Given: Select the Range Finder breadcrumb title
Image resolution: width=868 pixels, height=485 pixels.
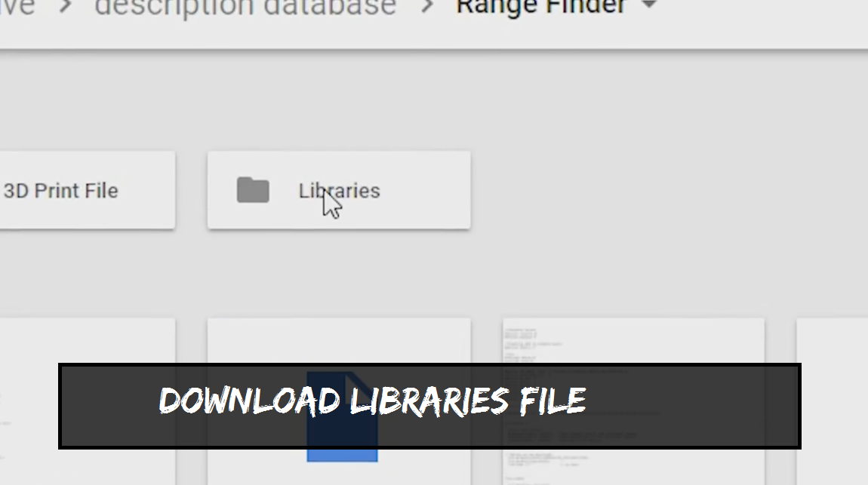Looking at the screenshot, I should [x=541, y=7].
